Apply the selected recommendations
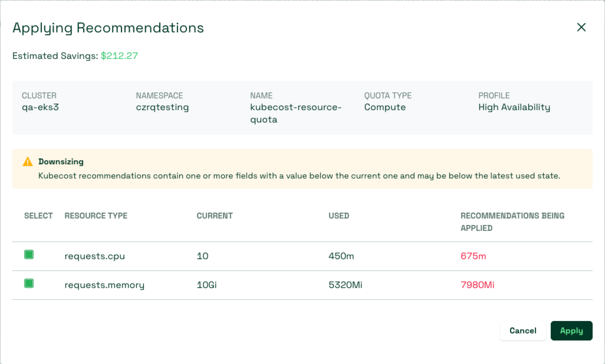The image size is (605, 364). [x=571, y=331]
